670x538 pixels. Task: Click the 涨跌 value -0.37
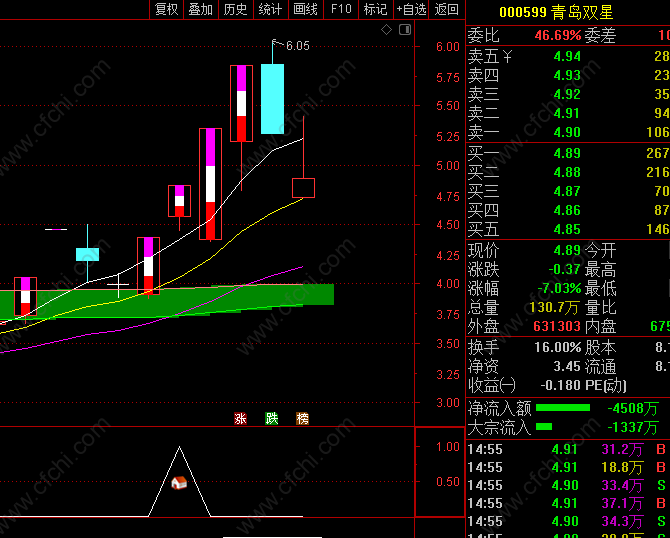[564, 269]
